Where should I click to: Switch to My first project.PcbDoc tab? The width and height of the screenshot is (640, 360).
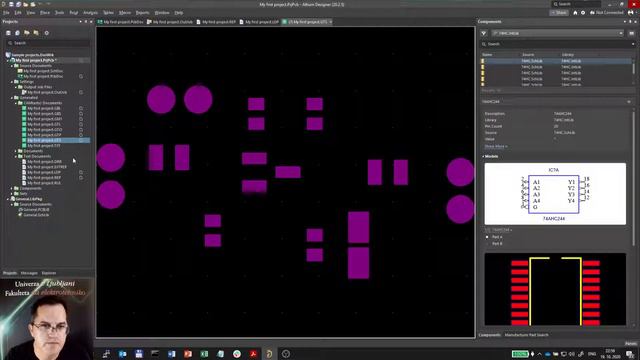tap(121, 22)
